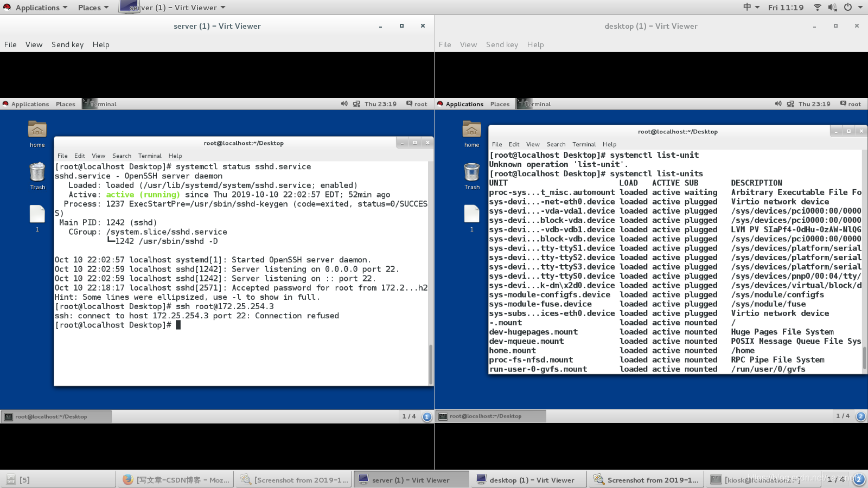Click the server terminal vertical scrollbar
The width and height of the screenshot is (868, 488).
coord(431,364)
